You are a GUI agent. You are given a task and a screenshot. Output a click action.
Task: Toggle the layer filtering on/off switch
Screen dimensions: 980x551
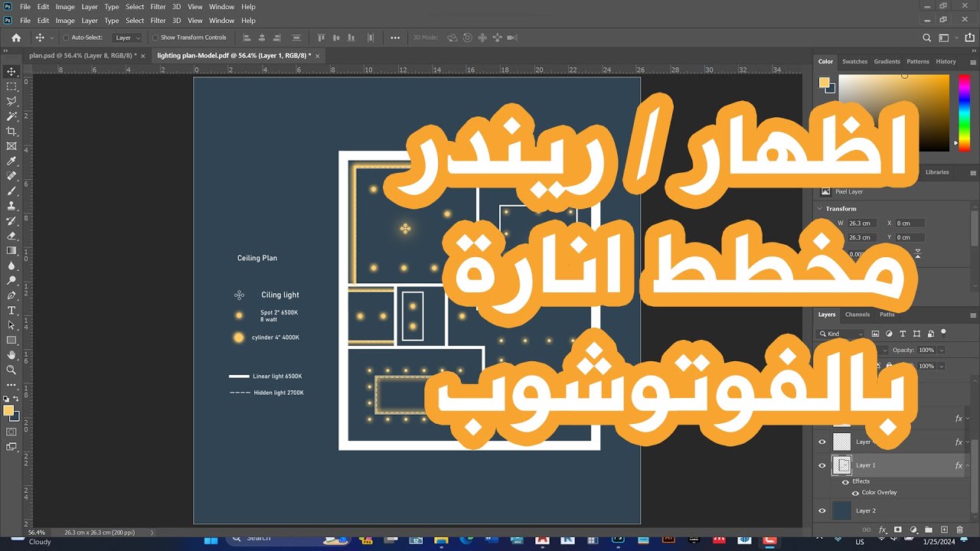point(943,332)
